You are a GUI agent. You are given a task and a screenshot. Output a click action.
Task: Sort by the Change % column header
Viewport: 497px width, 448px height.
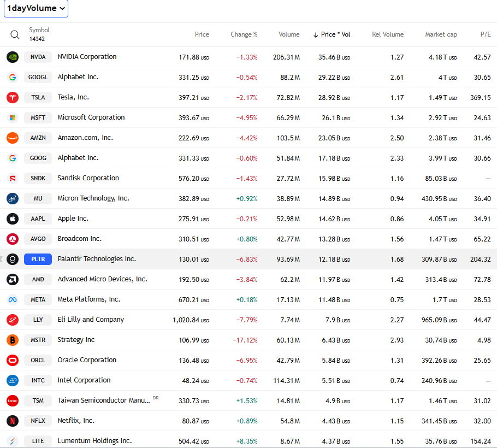[x=244, y=34]
